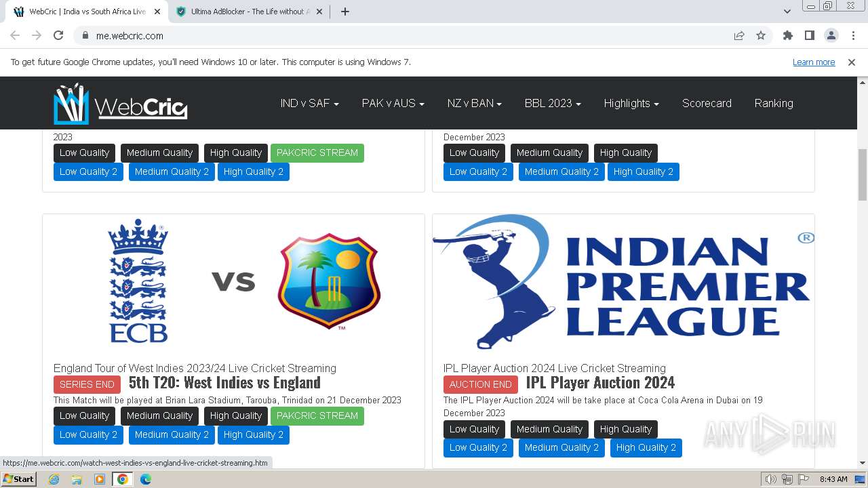The image size is (868, 488).
Task: Select Low Quality for IPL Player Auction
Action: [x=474, y=429]
